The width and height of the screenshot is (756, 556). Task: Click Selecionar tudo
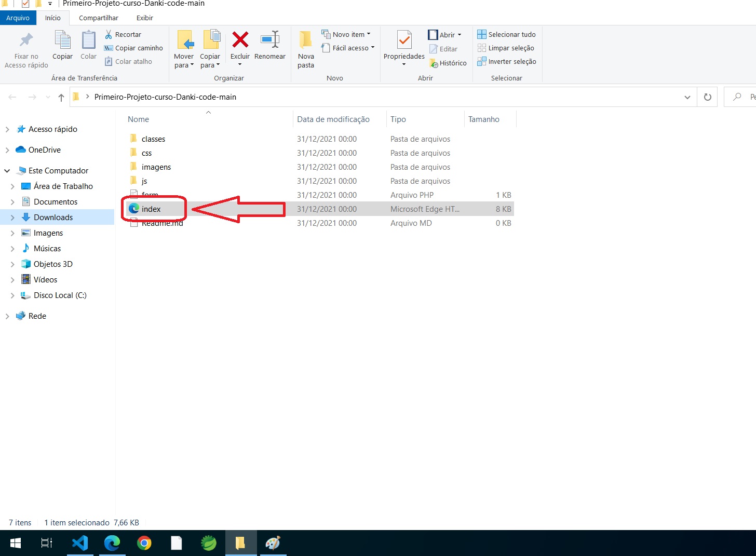click(507, 34)
